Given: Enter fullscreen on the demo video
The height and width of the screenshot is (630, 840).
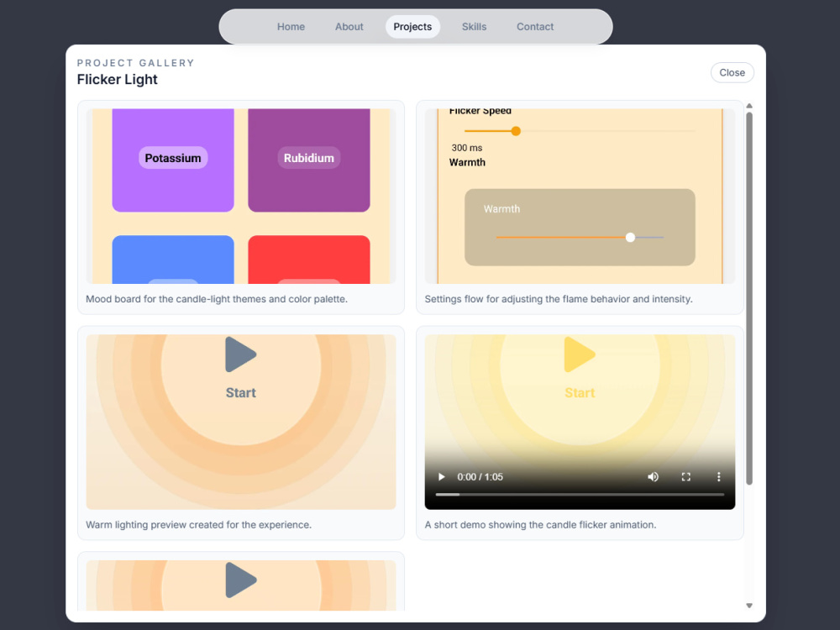Looking at the screenshot, I should click(685, 477).
